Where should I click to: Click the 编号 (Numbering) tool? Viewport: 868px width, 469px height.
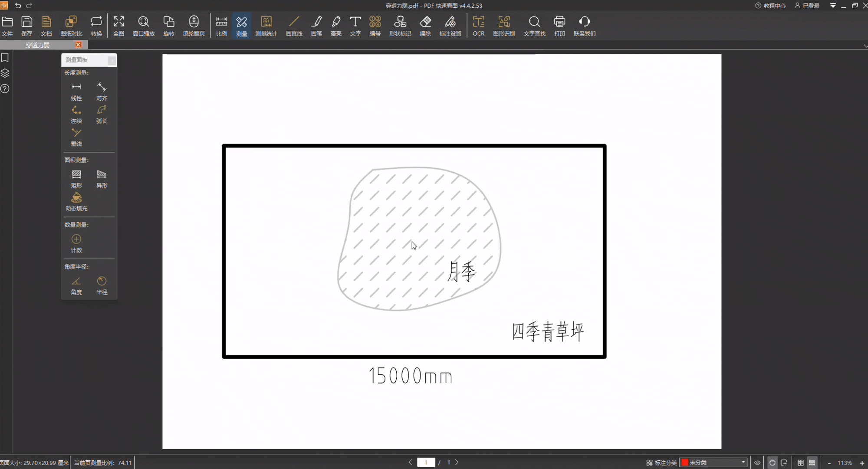tap(375, 26)
